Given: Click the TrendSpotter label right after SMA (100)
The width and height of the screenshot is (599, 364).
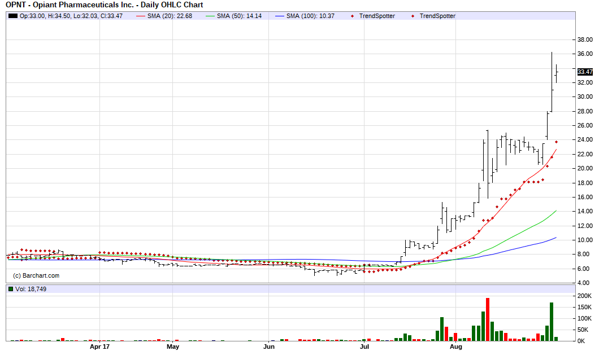Looking at the screenshot, I should click(377, 16).
